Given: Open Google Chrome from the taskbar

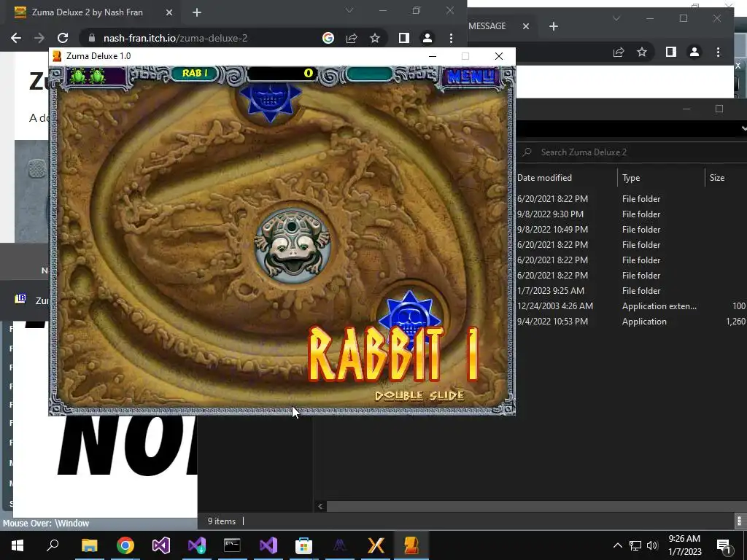Looking at the screenshot, I should [125, 545].
